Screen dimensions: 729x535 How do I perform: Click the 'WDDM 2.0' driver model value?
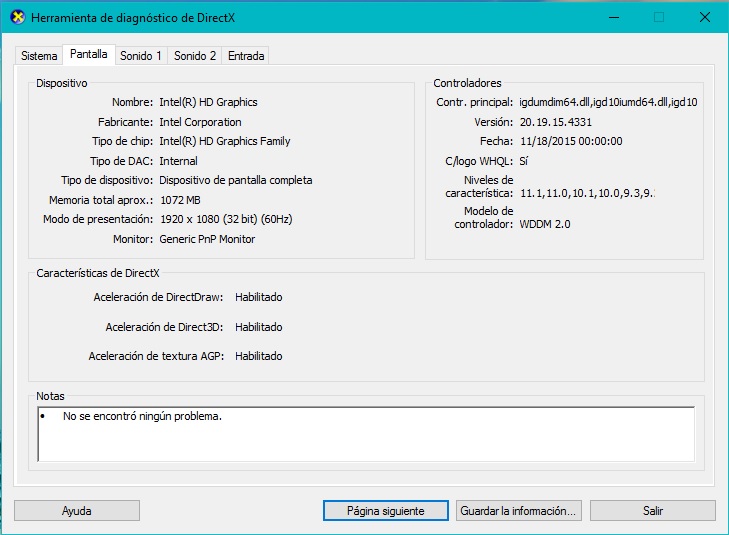545,225
